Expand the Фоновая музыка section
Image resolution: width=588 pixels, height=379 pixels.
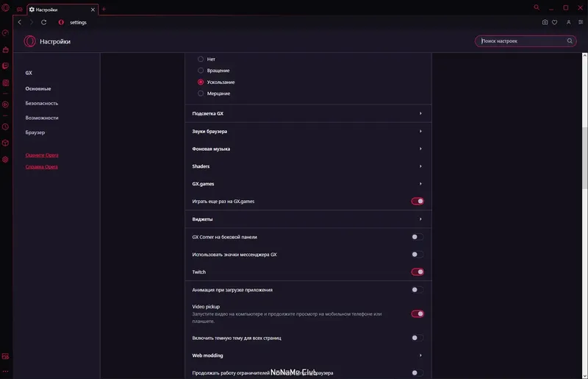click(308, 149)
